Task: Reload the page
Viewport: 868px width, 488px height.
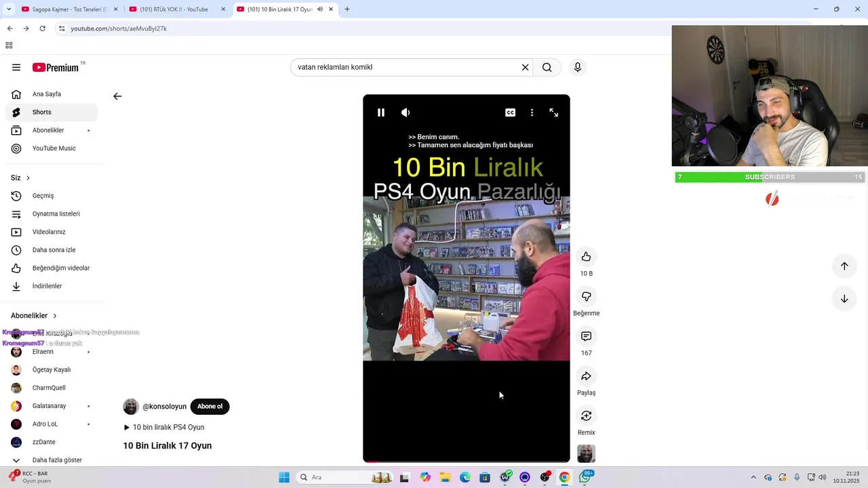Action: [42, 28]
